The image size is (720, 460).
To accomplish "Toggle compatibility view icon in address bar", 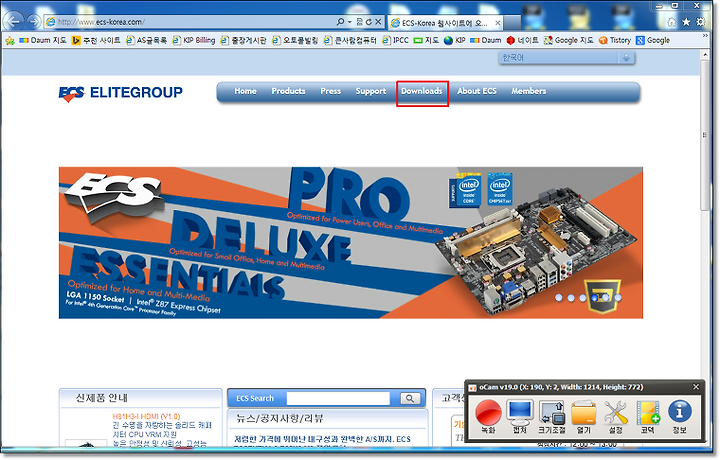I will click(360, 22).
